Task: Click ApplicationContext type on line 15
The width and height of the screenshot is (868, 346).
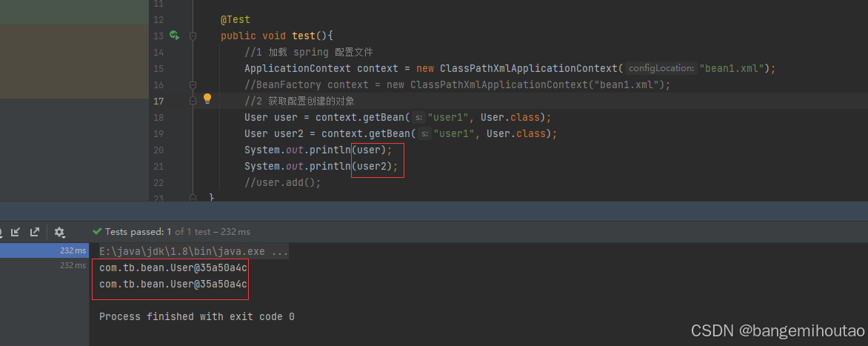Action: click(298, 69)
